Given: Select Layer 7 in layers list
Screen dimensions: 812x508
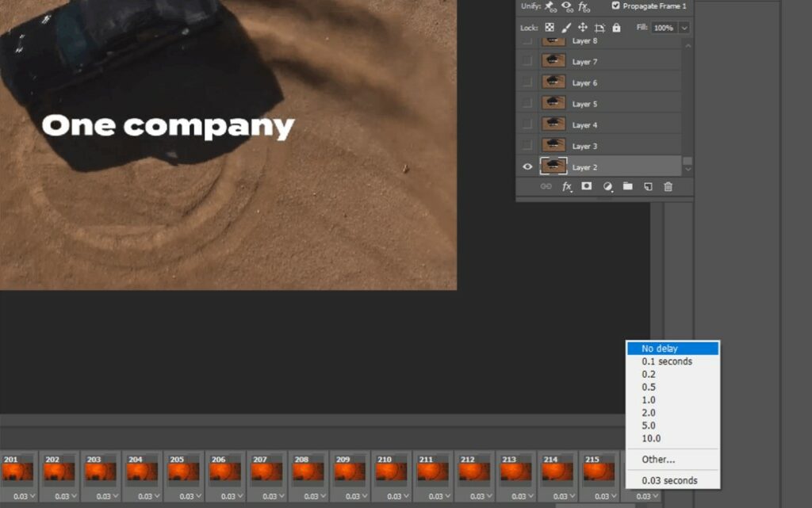Looking at the screenshot, I should point(584,62).
